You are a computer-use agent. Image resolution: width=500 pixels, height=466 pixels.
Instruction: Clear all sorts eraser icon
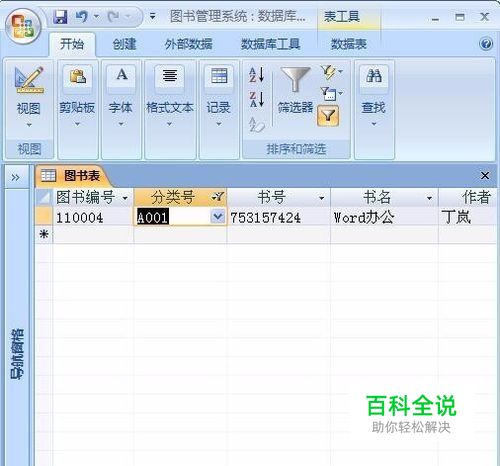pyautogui.click(x=257, y=125)
